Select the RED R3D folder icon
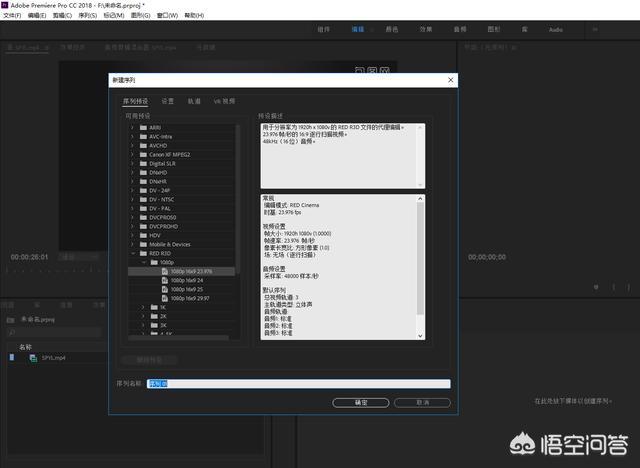Image resolution: width=640 pixels, height=468 pixels. click(143, 253)
